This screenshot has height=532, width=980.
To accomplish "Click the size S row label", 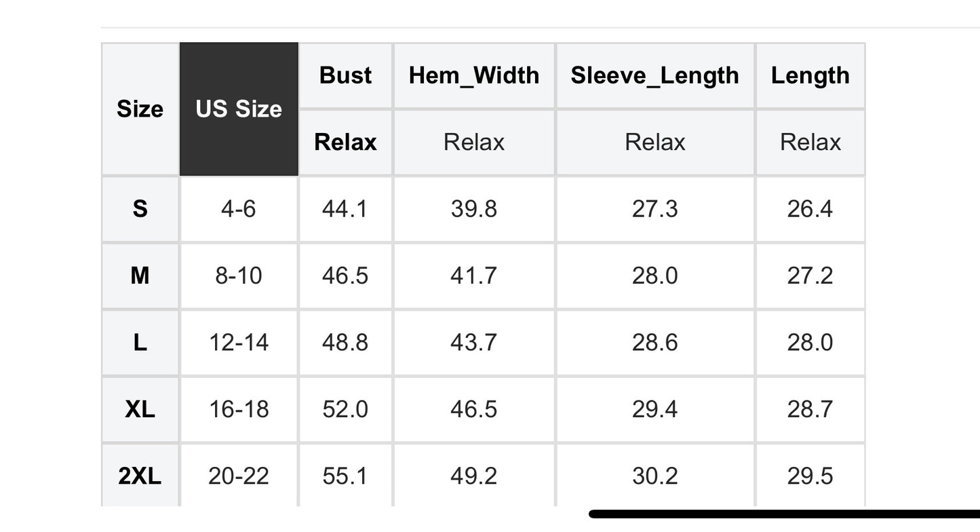I will (x=140, y=209).
